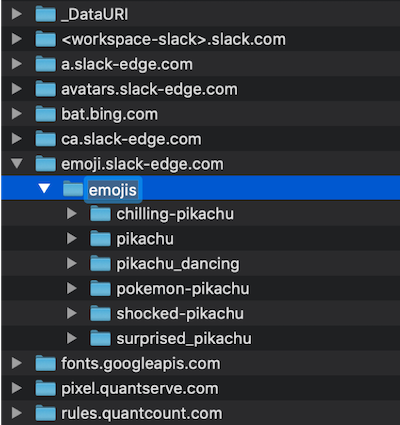The width and height of the screenshot is (400, 425).
Task: Click the emoji.slack-edge.com folder icon
Action: pos(45,164)
